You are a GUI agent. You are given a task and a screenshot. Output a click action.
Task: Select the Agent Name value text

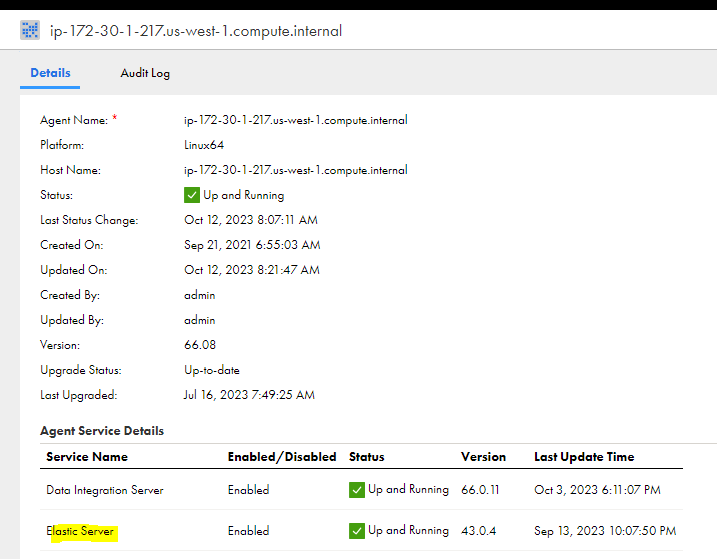click(295, 120)
